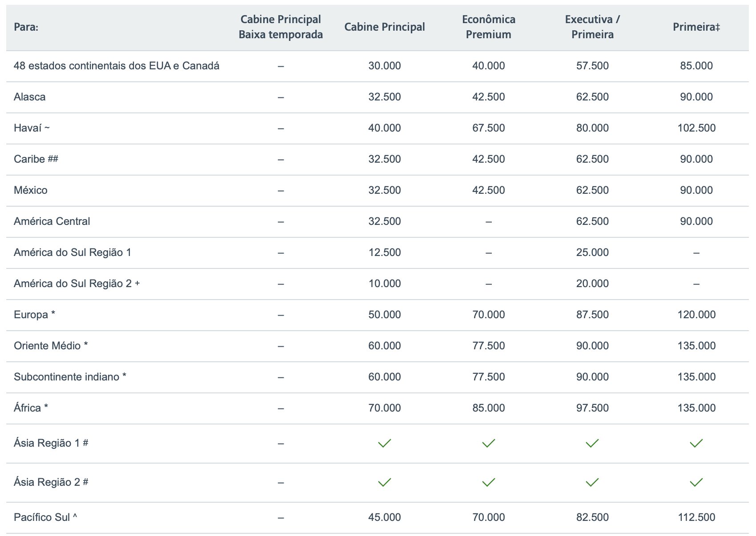756x536 pixels.
Task: Select the 'Caribe ##' row label
Action: coord(36,159)
